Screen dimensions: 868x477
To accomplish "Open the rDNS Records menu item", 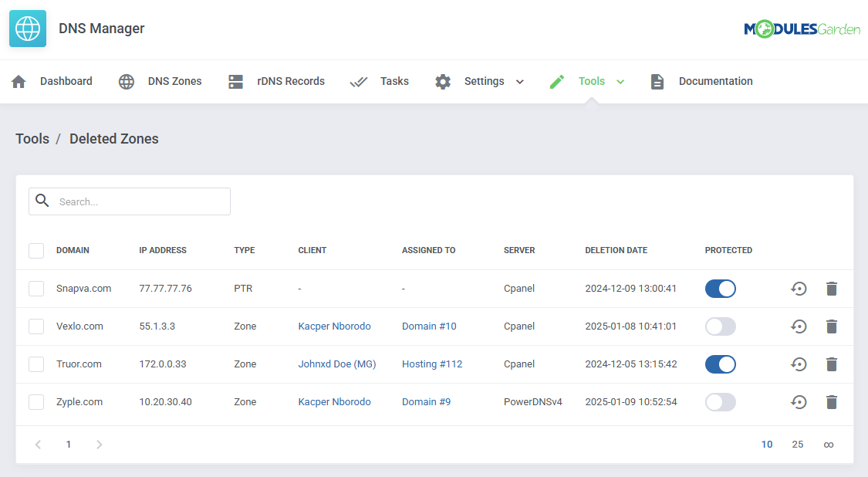I will coord(291,82).
